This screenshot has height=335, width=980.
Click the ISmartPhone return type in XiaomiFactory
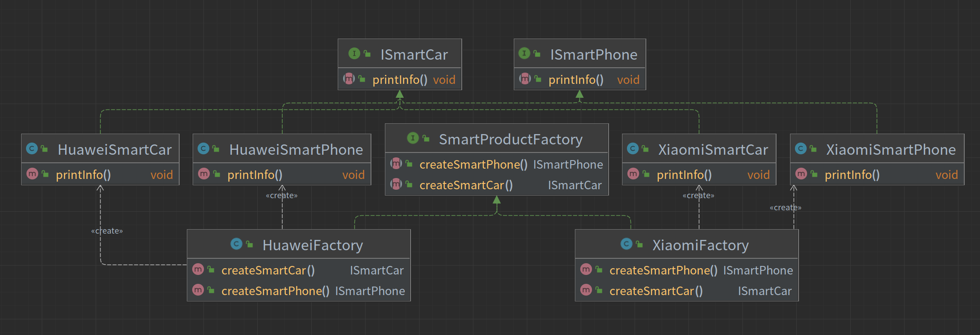pyautogui.click(x=758, y=270)
